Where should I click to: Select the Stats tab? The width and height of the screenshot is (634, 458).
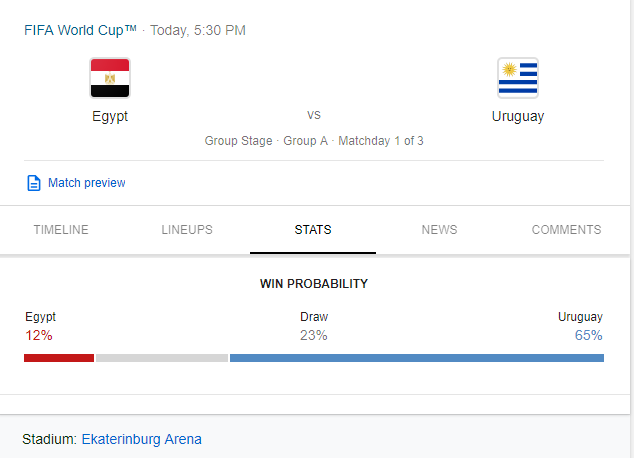(313, 230)
